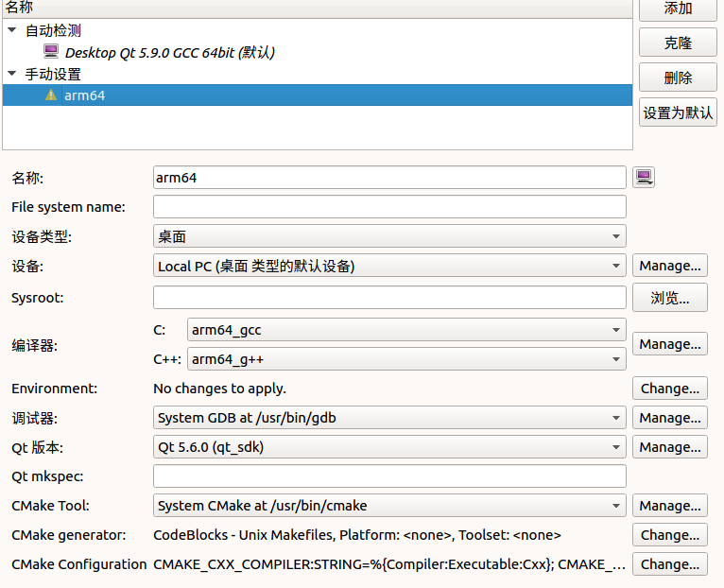Click the 添加 button
This screenshot has width=724, height=588.
[x=678, y=9]
